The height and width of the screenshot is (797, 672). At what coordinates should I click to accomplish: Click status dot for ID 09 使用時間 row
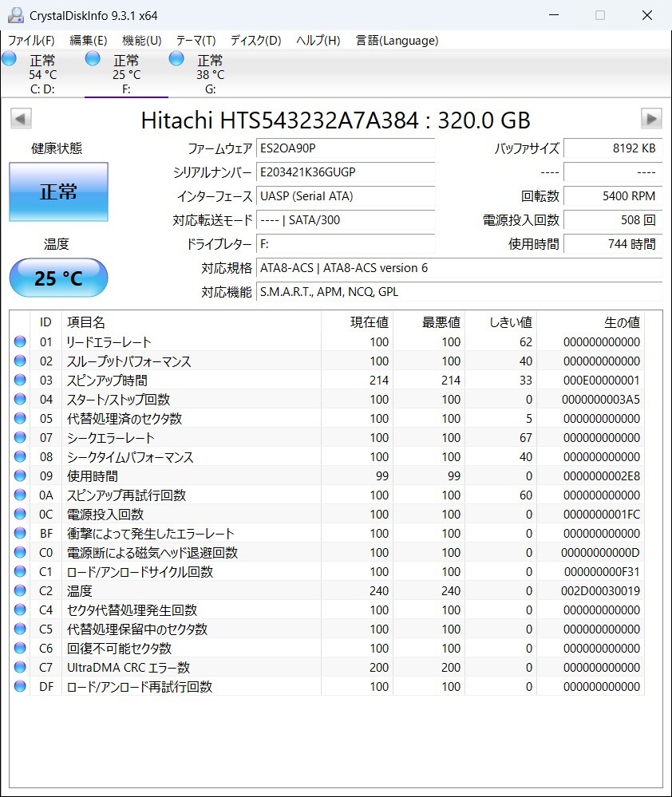20,475
